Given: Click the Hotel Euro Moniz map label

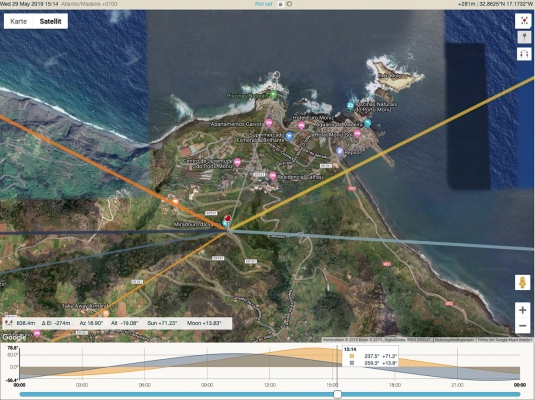Looking at the screenshot, I should [313, 118].
